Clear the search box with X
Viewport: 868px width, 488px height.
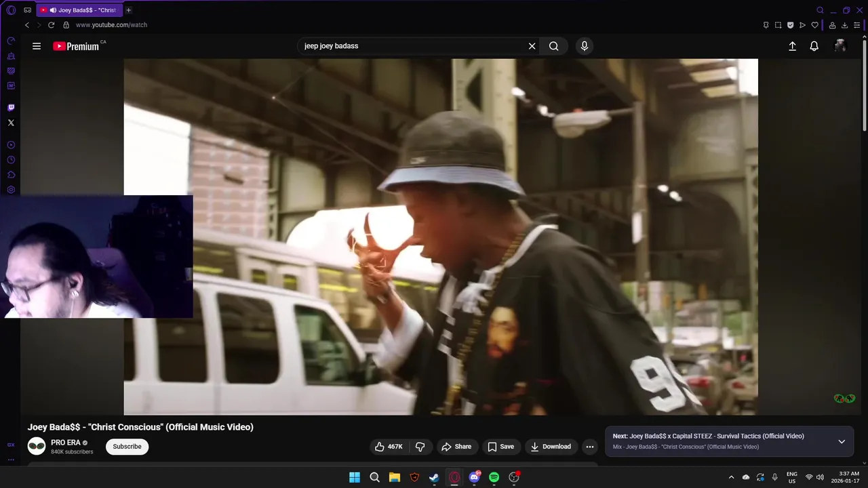(x=532, y=46)
